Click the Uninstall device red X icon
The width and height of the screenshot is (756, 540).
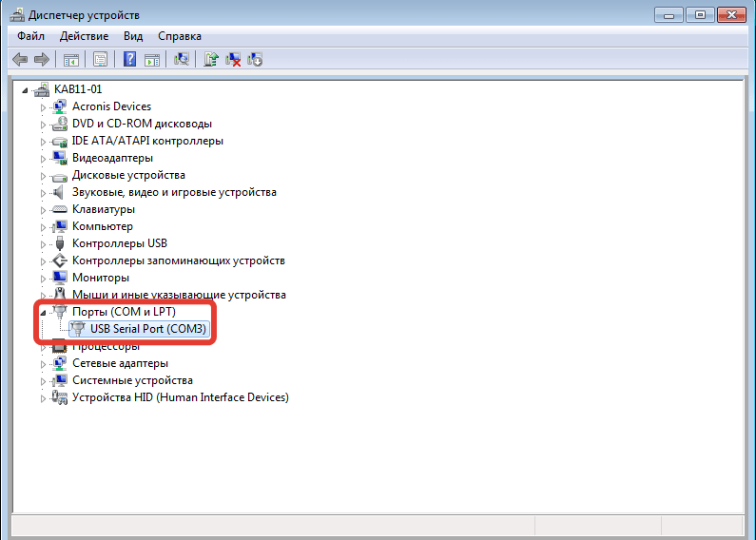coord(233,59)
